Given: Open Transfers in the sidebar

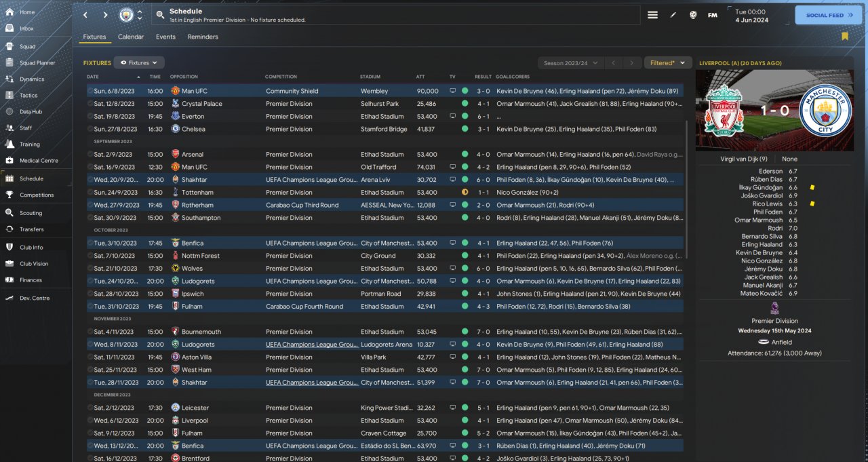Looking at the screenshot, I should coord(31,229).
